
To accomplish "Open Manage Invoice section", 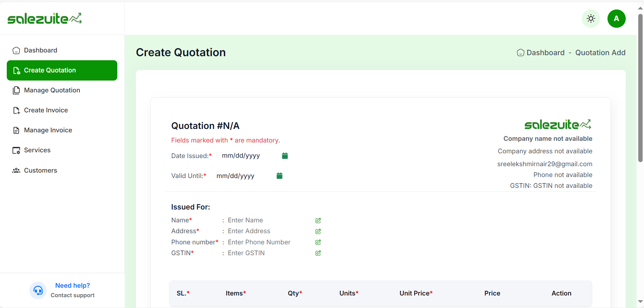I will click(48, 130).
